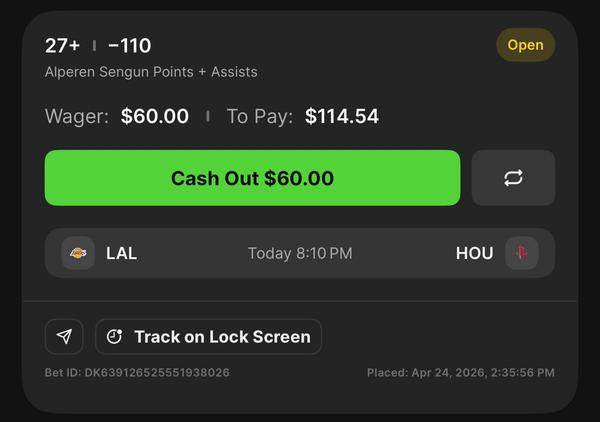Tap the 27+ bet line text
600x422 pixels.
tap(62, 45)
